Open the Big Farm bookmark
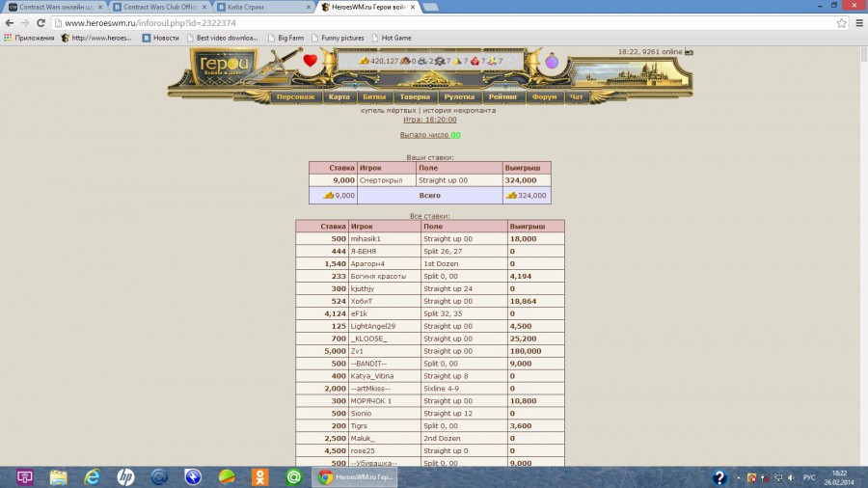Screen dimensions: 868x488 coord(285,38)
